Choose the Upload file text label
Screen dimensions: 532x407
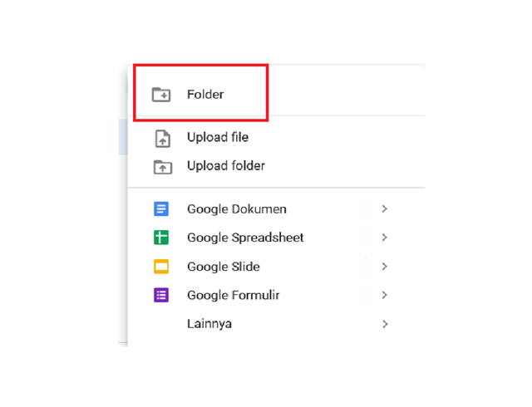pos(218,137)
